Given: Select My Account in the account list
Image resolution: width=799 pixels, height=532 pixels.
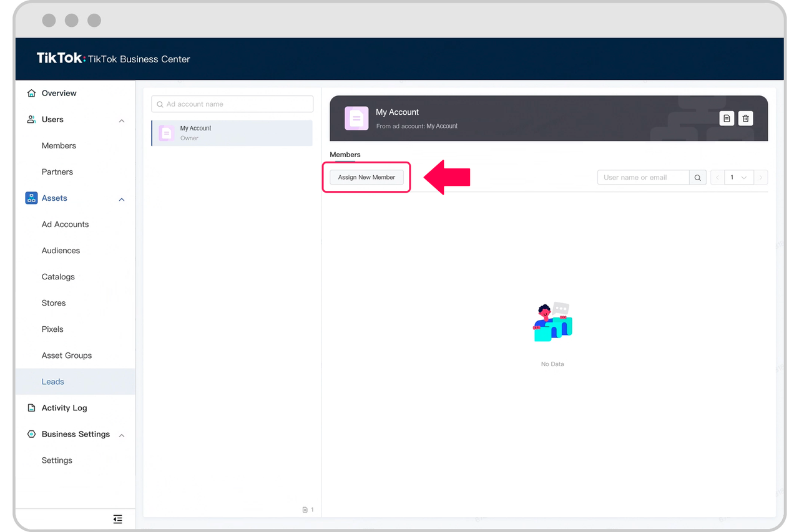Looking at the screenshot, I should tap(232, 133).
